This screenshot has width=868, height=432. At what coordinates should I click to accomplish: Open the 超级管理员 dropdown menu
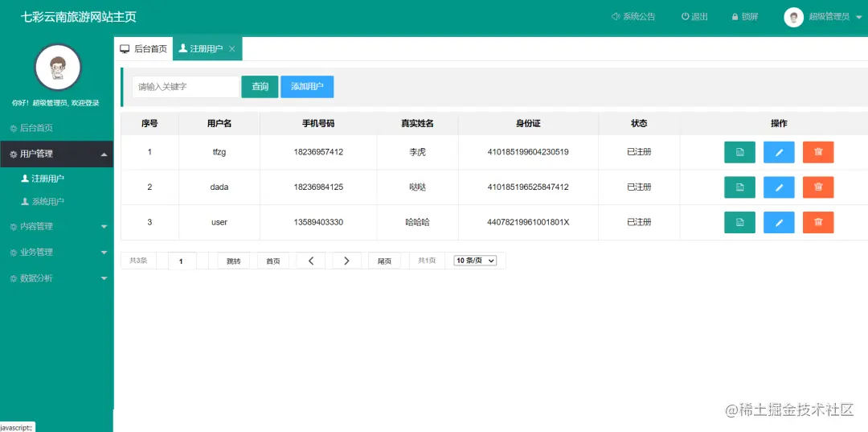[835, 17]
